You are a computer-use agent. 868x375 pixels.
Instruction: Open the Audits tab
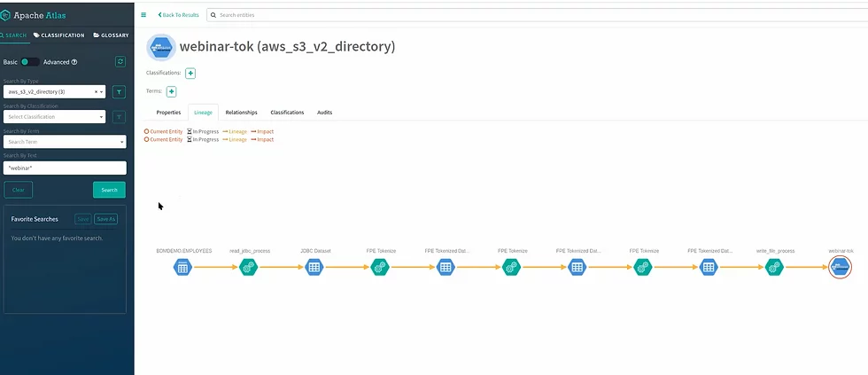click(324, 113)
